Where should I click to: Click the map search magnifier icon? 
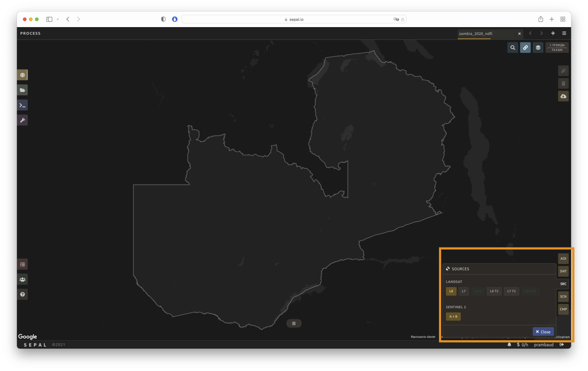pos(513,48)
